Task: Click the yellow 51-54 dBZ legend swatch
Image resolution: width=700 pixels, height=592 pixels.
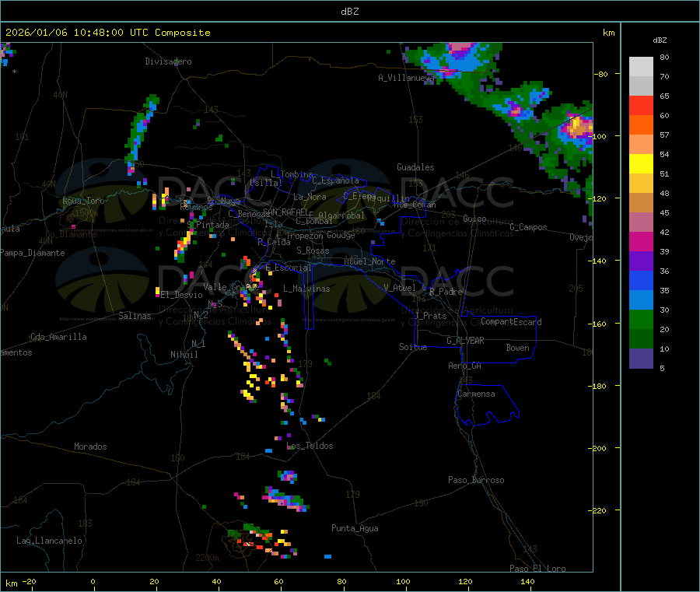Action: click(x=641, y=164)
